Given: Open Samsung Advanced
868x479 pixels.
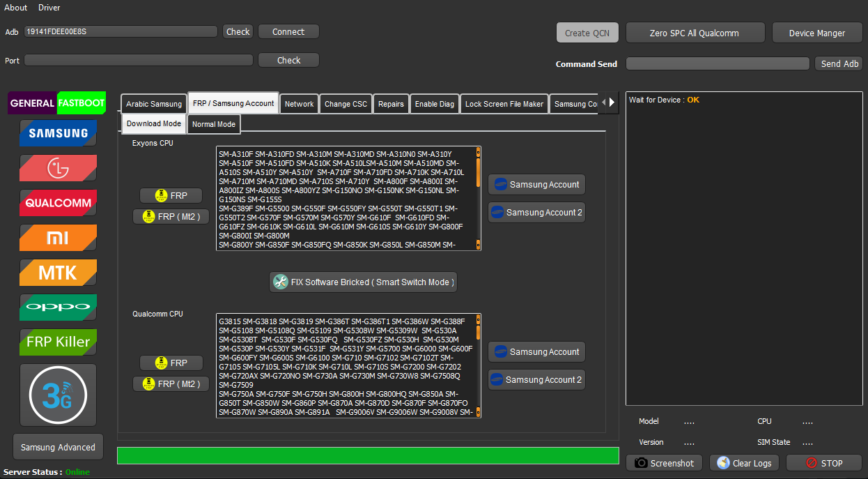Looking at the screenshot, I should tap(58, 447).
